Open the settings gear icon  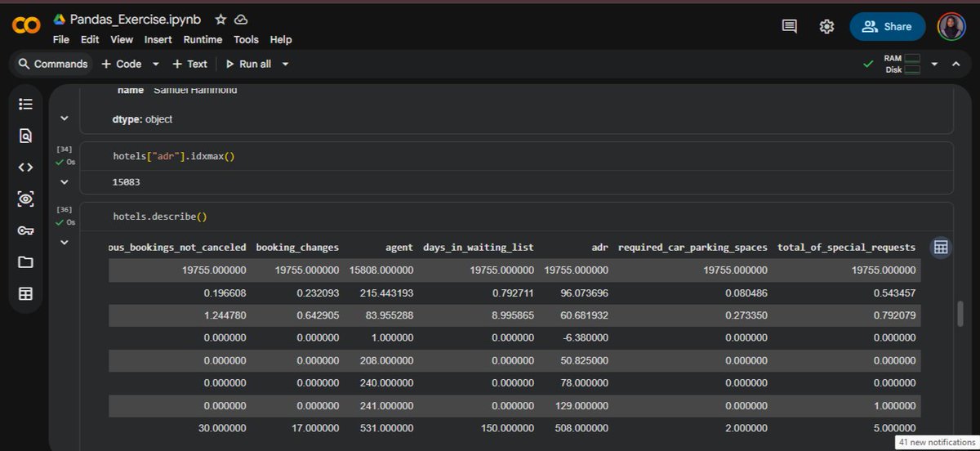826,26
